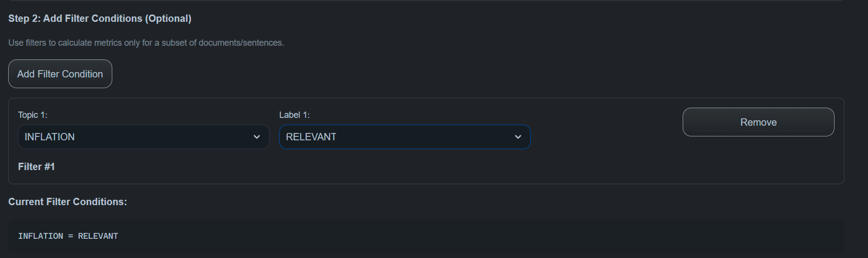
Task: Click the word INFLATION in the conditions code
Action: [41, 236]
